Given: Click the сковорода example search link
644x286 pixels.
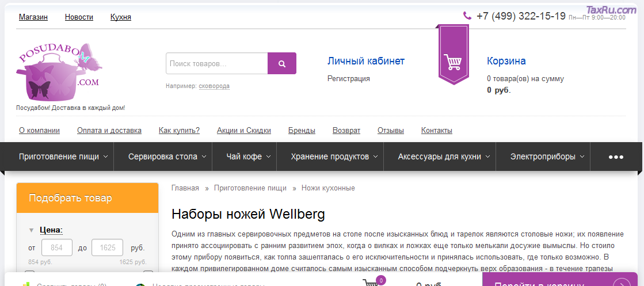Looking at the screenshot, I should (x=214, y=86).
